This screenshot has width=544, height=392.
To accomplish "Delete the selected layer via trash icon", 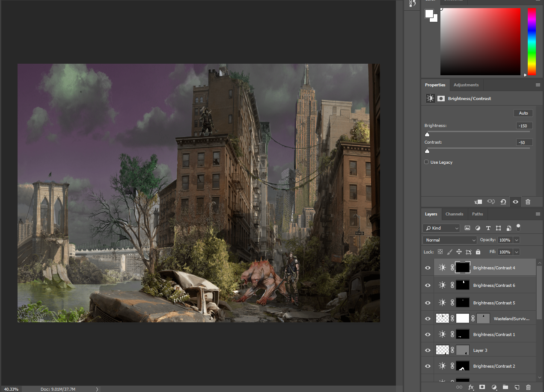I will click(528, 387).
